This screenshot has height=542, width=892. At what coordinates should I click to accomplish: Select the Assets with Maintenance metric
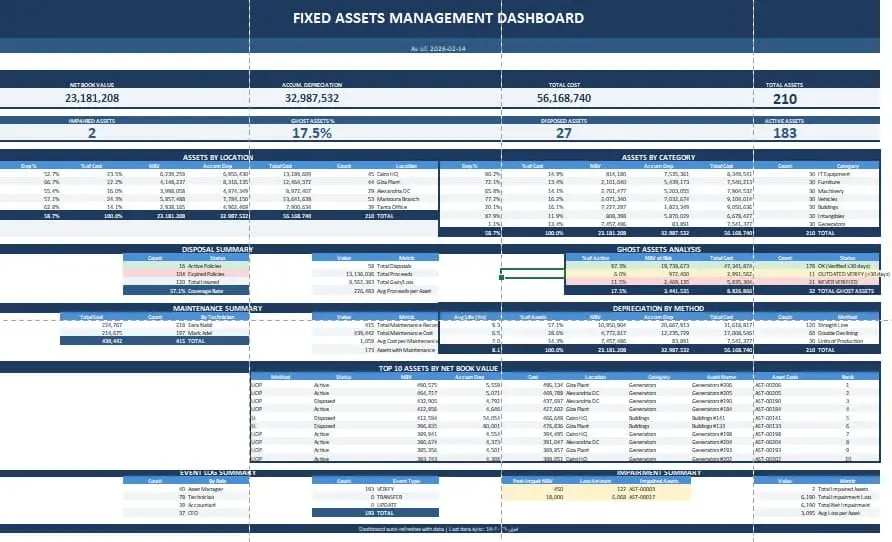(375, 350)
